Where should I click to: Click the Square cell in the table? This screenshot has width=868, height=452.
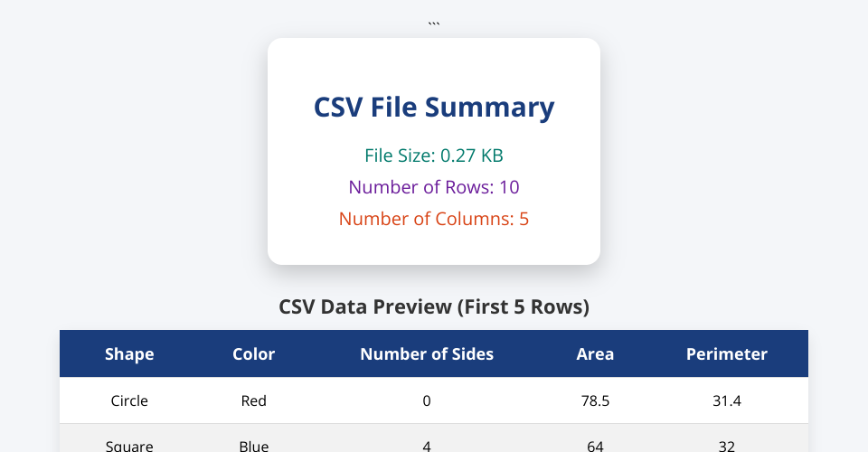click(x=129, y=445)
